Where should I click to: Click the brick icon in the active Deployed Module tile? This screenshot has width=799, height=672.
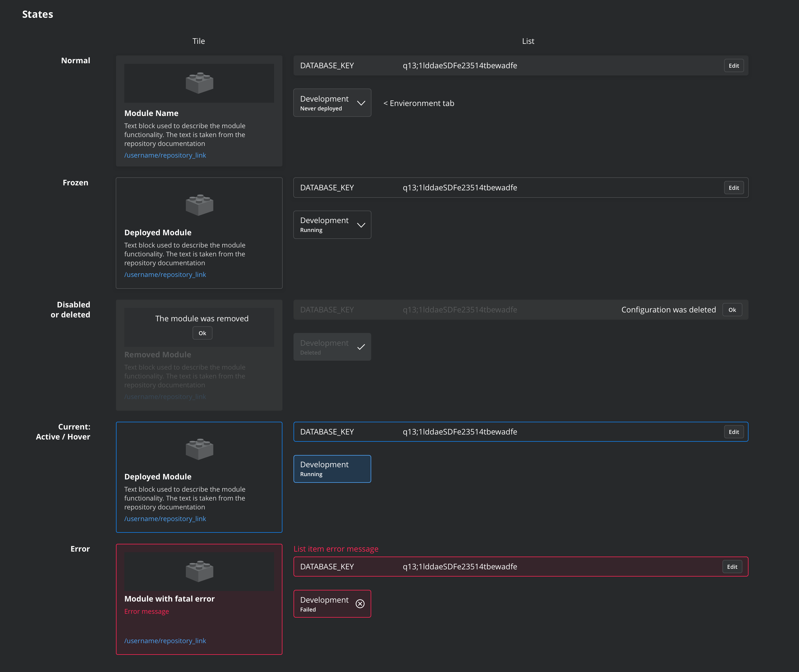click(x=199, y=449)
